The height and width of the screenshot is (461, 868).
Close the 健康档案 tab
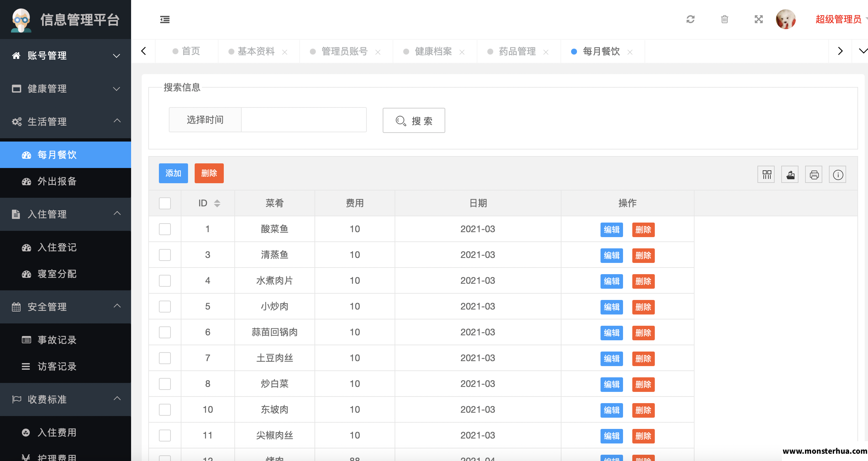pos(462,52)
